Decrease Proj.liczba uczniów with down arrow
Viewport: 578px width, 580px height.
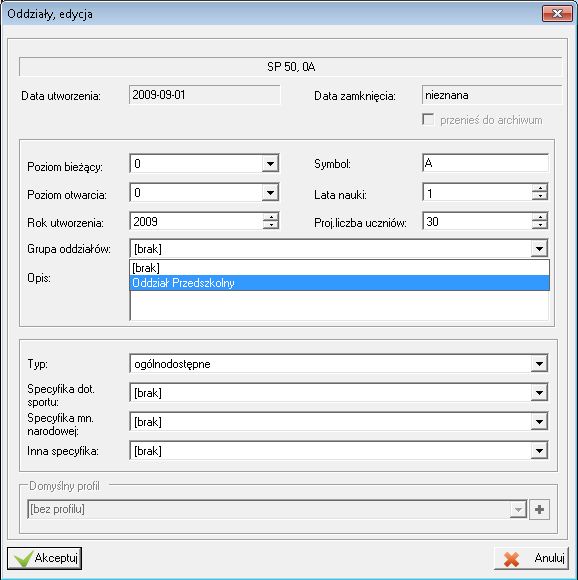[x=540, y=225]
